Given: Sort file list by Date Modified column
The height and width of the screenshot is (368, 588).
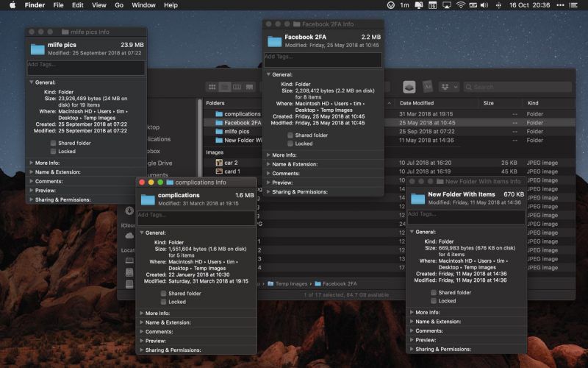Looking at the screenshot, I should (x=417, y=103).
